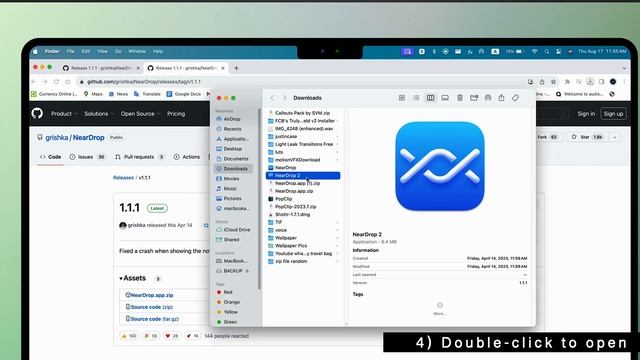Switch to the Pull requests tab
The height and width of the screenshot is (360, 640).
(x=140, y=157)
